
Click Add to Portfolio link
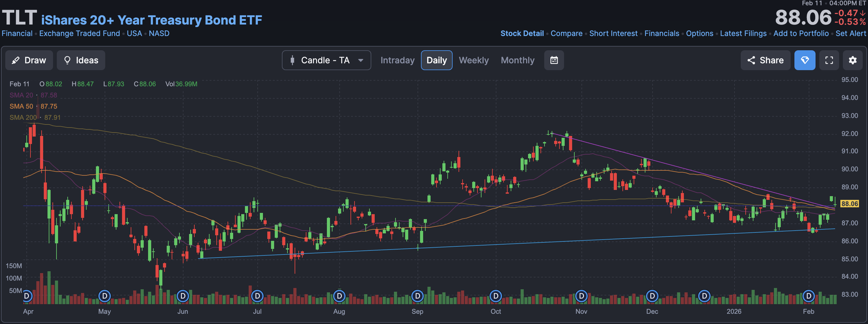click(x=801, y=34)
